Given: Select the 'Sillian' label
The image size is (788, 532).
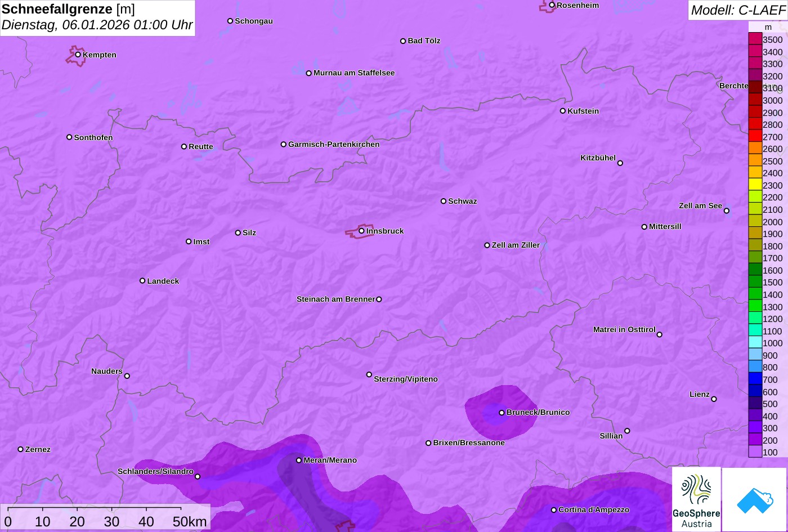Looking at the screenshot, I should (x=611, y=436).
